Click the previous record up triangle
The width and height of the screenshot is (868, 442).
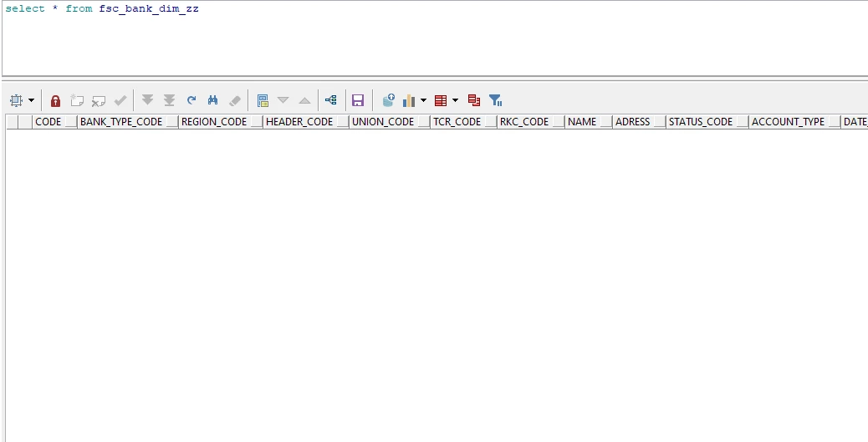pos(304,100)
